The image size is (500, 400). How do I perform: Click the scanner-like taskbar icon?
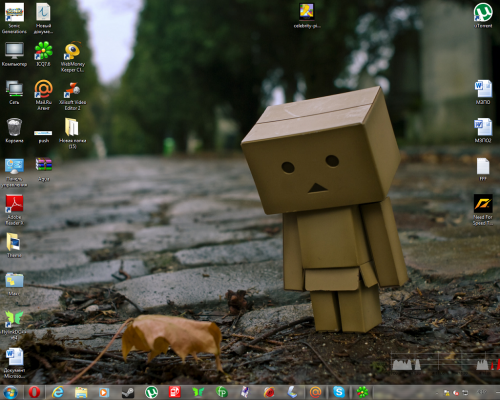(x=292, y=392)
